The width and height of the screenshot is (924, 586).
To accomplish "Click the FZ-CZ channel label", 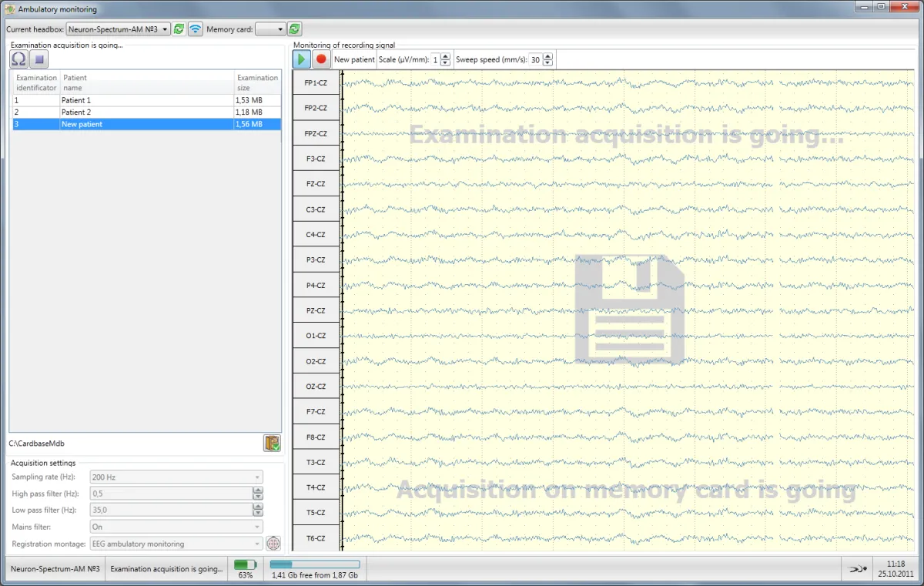I will [x=316, y=184].
